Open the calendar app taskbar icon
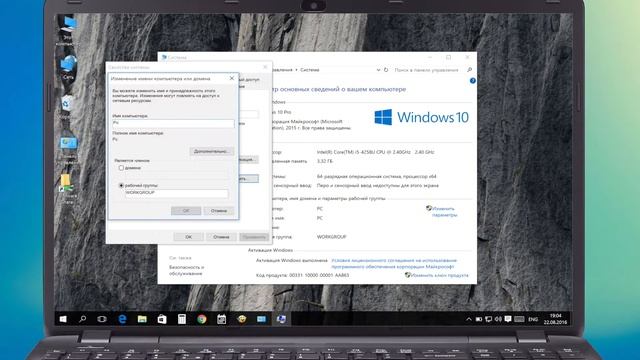Viewport: 640px width, 360px height. (x=222, y=319)
